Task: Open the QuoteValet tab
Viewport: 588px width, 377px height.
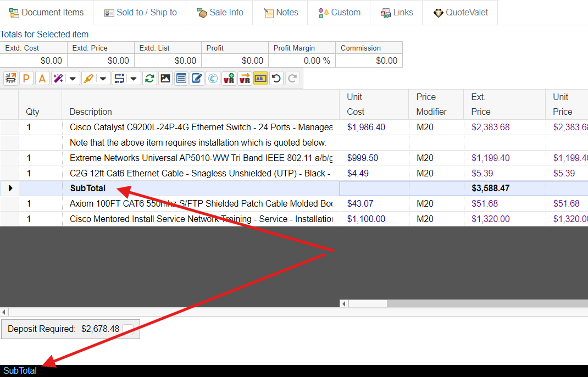Action: tap(460, 13)
